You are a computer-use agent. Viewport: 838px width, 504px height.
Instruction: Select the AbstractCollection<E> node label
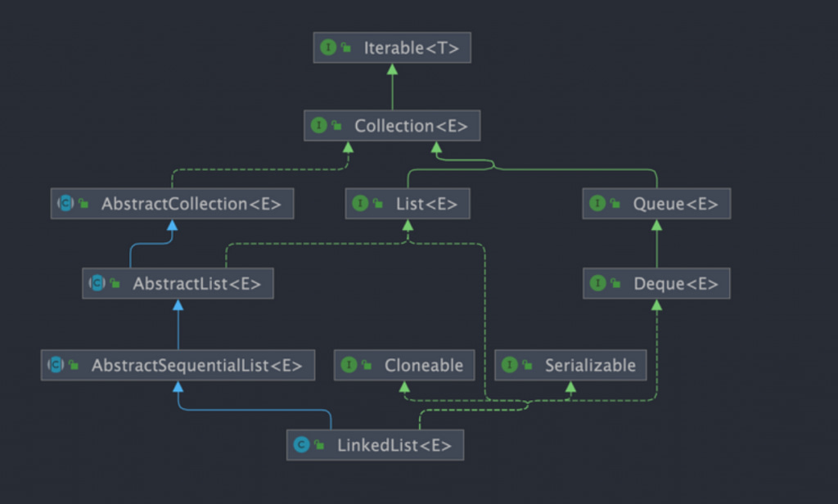coord(191,204)
